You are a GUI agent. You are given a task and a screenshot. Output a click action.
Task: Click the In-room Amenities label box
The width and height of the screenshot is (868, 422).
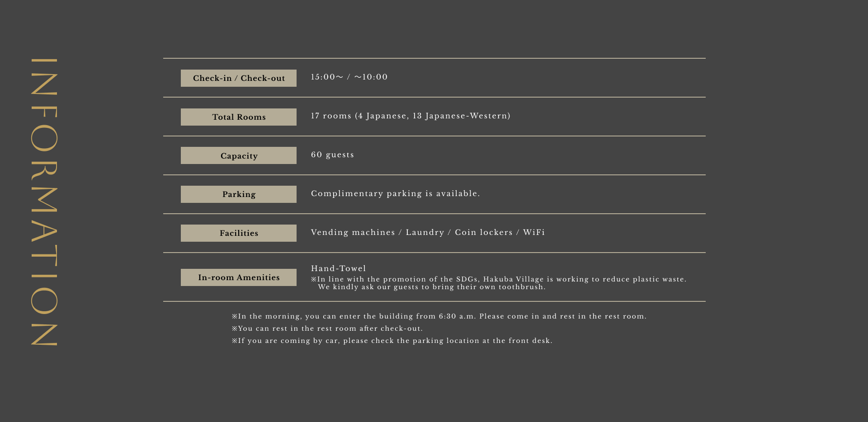click(x=239, y=277)
